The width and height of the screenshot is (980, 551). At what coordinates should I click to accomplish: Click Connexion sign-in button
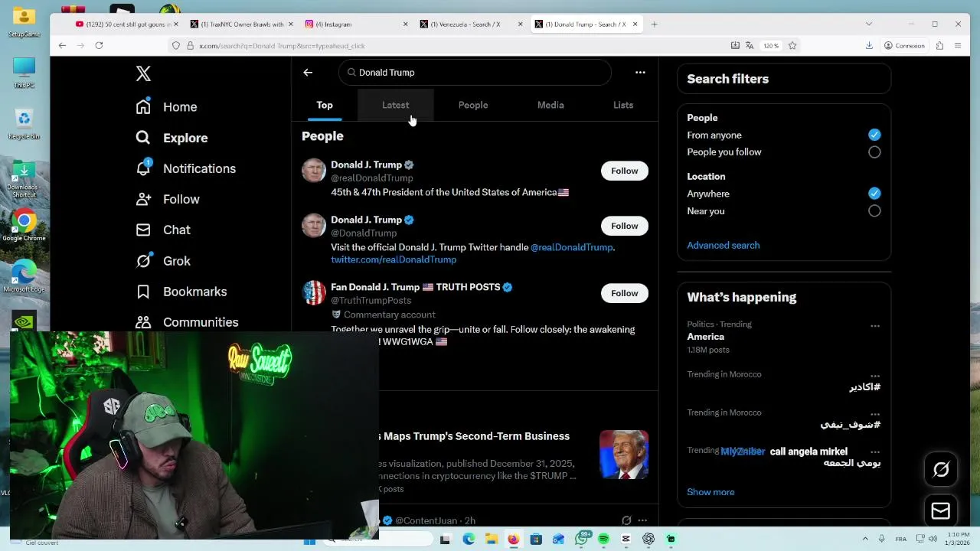pyautogui.click(x=904, y=46)
